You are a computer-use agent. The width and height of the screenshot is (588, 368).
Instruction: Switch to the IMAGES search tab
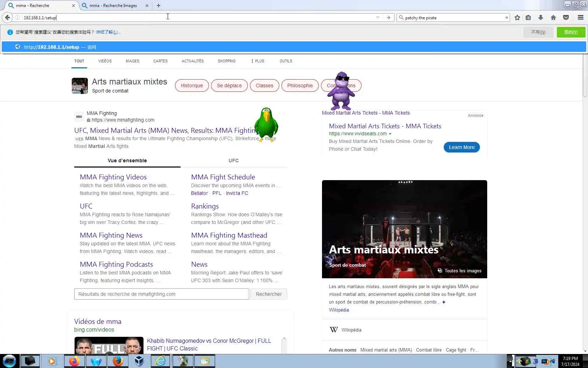pyautogui.click(x=132, y=61)
